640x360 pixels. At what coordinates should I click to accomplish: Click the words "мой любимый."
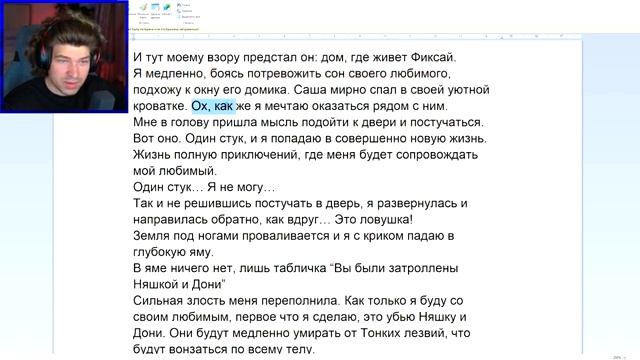[175, 171]
